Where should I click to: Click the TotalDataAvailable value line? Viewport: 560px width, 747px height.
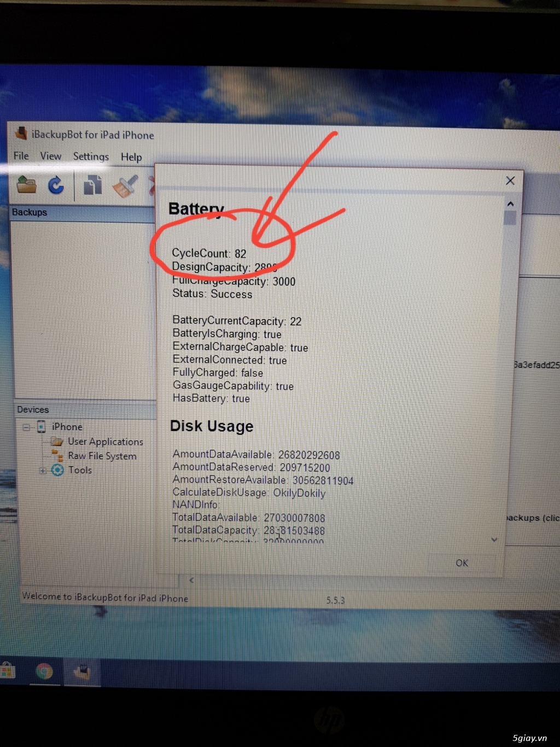249,517
